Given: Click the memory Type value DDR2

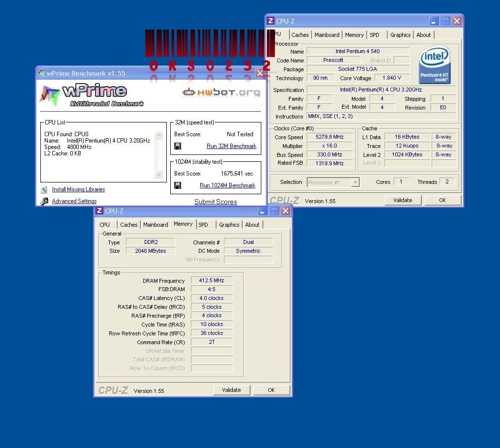Looking at the screenshot, I should click(x=151, y=242).
